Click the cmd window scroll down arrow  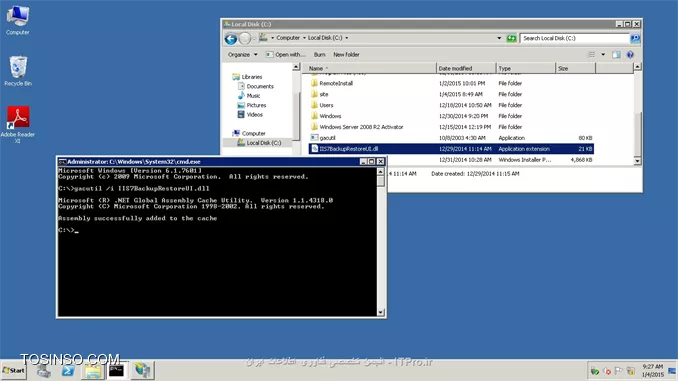coord(381,312)
